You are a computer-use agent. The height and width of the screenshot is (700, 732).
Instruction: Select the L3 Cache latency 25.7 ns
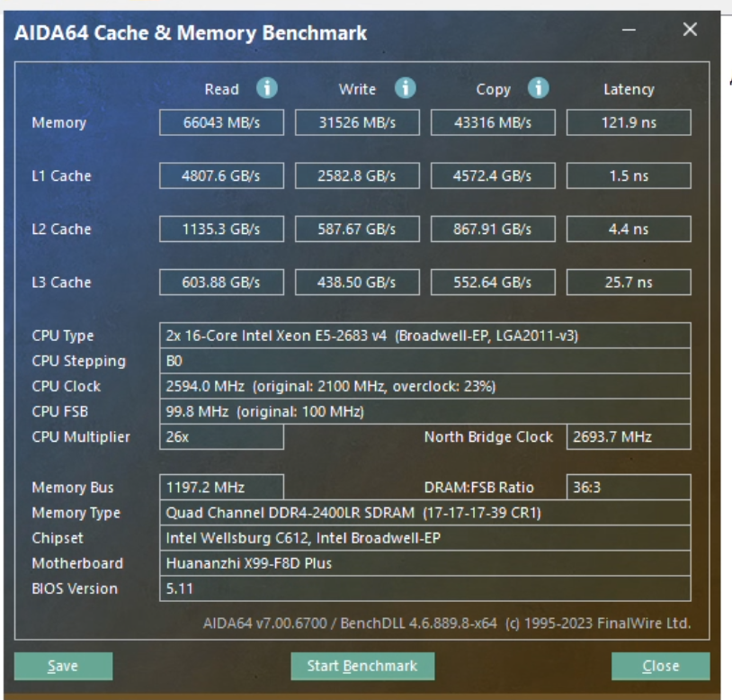click(629, 282)
